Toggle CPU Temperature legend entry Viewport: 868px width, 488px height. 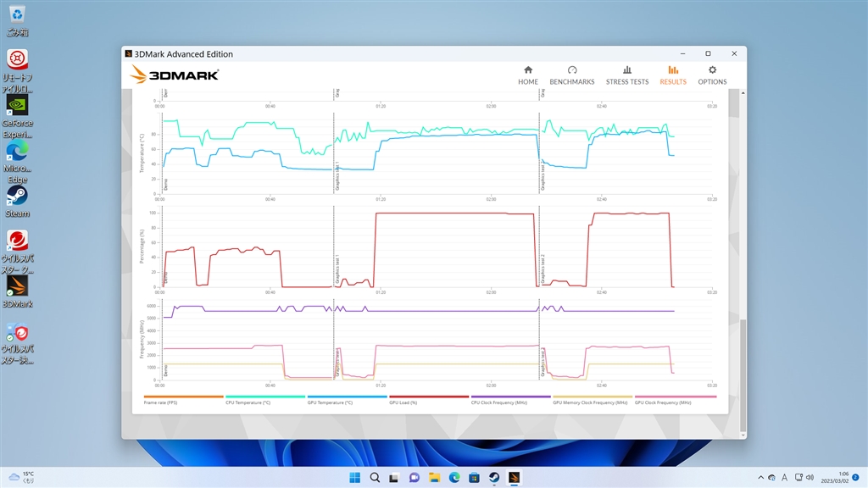(265, 400)
